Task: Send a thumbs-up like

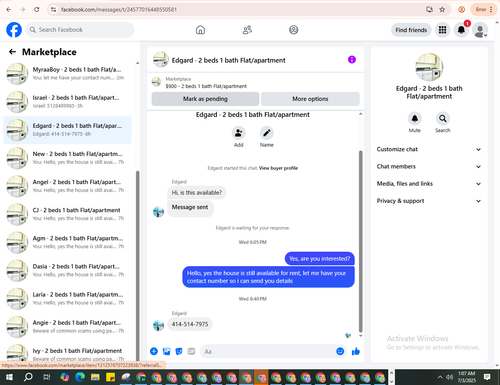Action: pyautogui.click(x=356, y=351)
